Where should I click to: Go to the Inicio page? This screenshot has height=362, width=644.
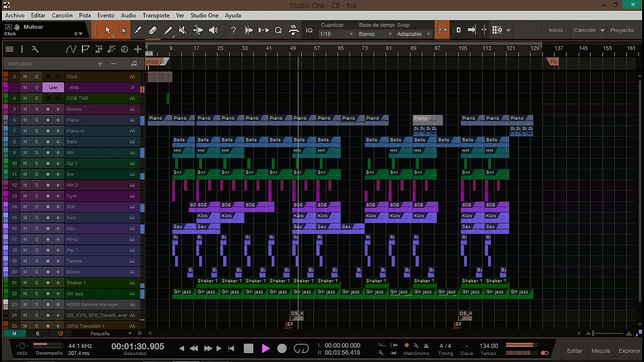(x=556, y=30)
